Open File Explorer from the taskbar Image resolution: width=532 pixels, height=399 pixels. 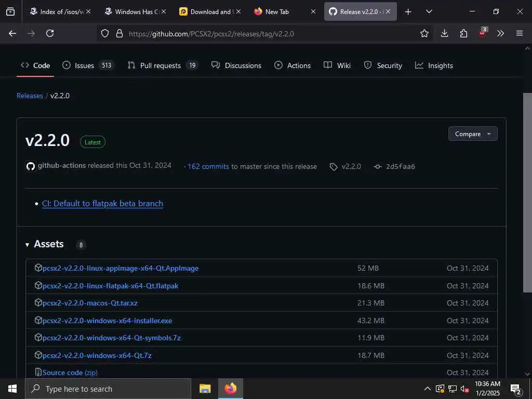click(205, 389)
